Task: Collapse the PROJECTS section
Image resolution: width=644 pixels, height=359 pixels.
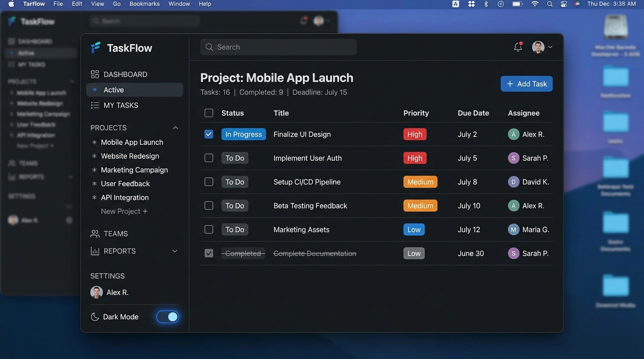Action: [x=175, y=127]
